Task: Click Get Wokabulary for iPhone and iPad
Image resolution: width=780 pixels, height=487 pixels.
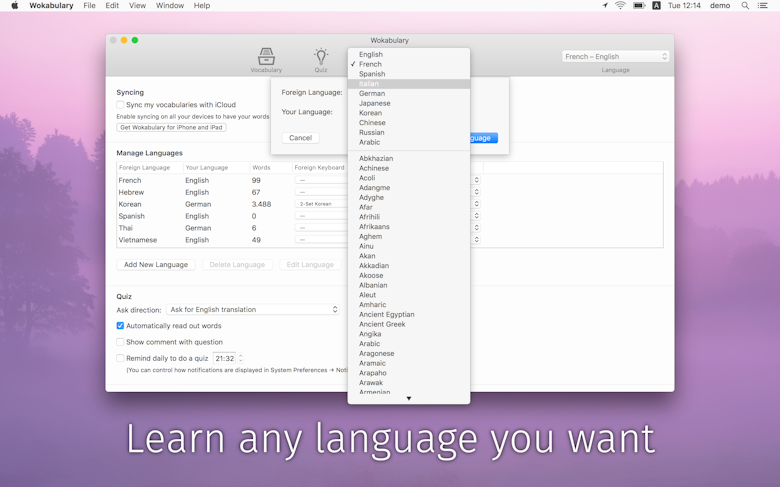Action: coord(171,127)
